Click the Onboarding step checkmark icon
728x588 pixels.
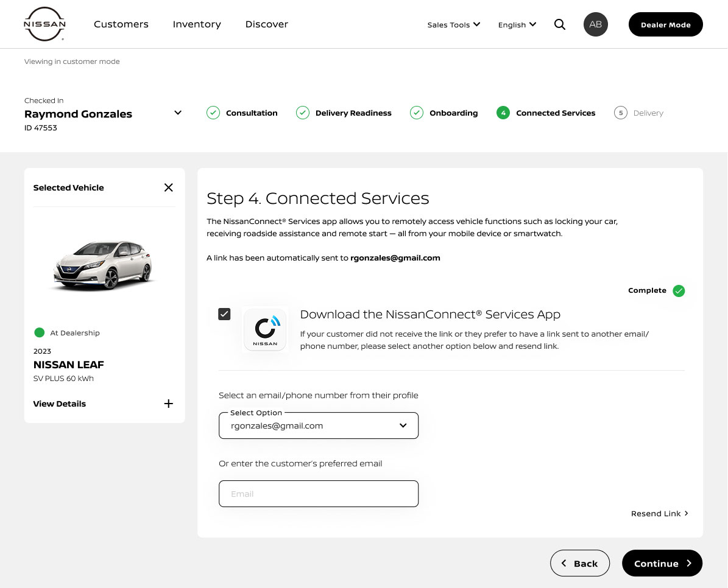[x=417, y=113]
